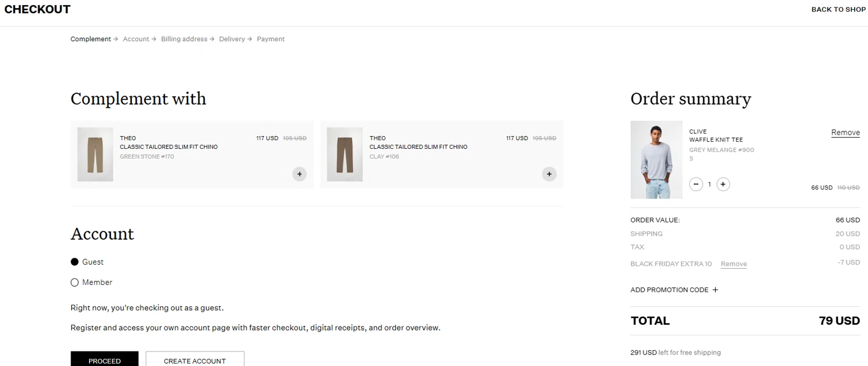
Task: Click the Grey Melange #900 label
Action: pyautogui.click(x=722, y=150)
